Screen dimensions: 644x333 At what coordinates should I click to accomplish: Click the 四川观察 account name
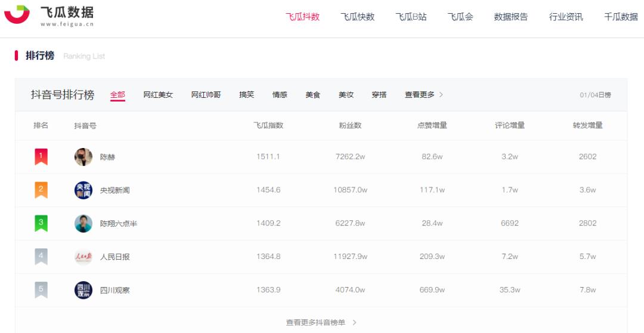click(x=115, y=290)
